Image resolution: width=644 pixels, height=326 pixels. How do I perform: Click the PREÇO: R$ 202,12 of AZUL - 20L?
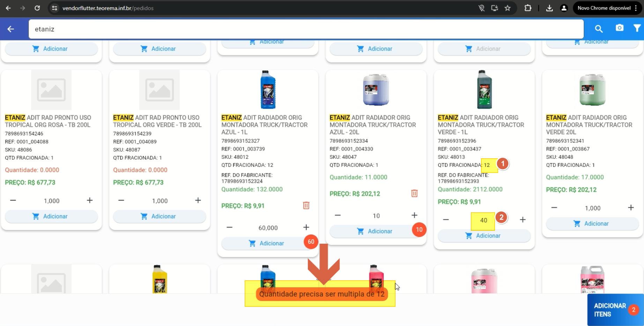355,194
